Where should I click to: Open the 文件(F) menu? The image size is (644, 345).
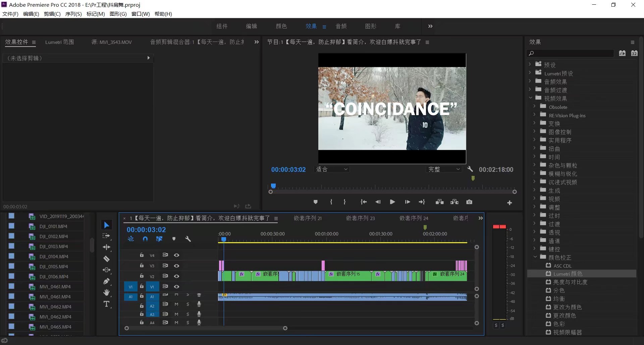click(x=10, y=14)
